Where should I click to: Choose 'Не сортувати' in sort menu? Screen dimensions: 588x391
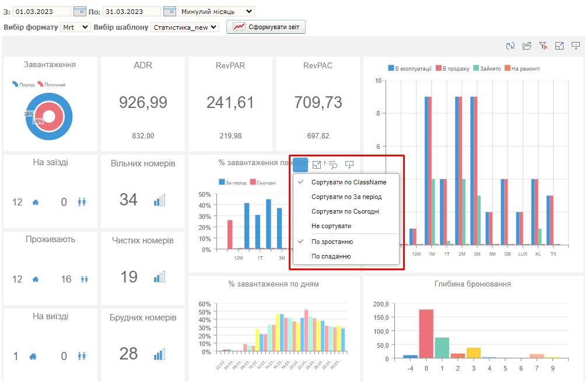tap(331, 226)
